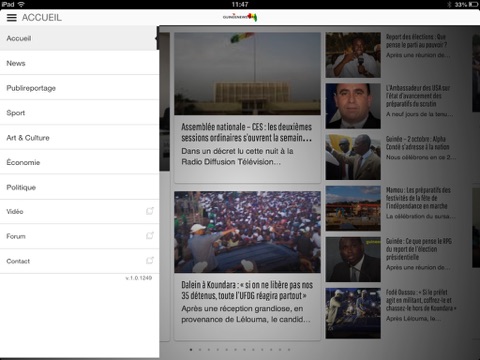Viewport: 480px width, 360px height.
Task: Select the second page indicator dot
Action: 200,350
